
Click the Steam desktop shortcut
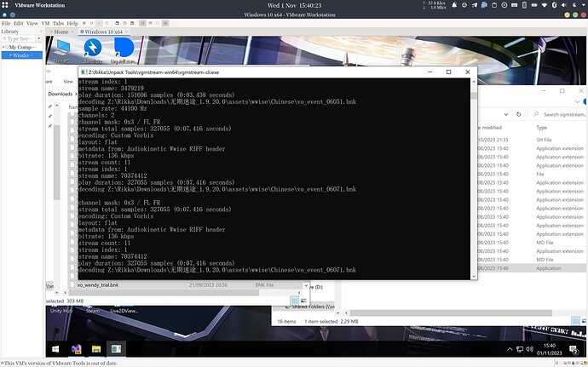point(93,311)
